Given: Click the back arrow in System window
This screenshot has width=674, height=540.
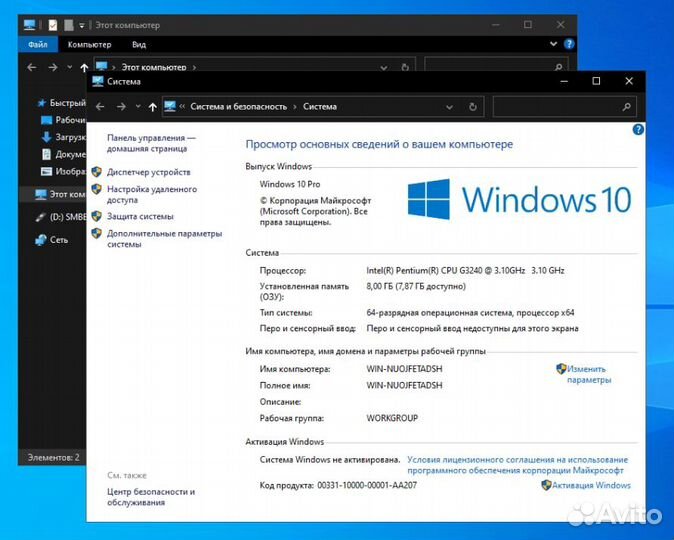Looking at the screenshot, I should [98, 107].
